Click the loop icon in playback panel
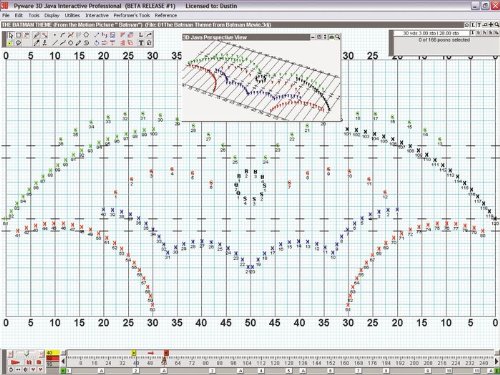The height and width of the screenshot is (375, 500). tap(11, 369)
